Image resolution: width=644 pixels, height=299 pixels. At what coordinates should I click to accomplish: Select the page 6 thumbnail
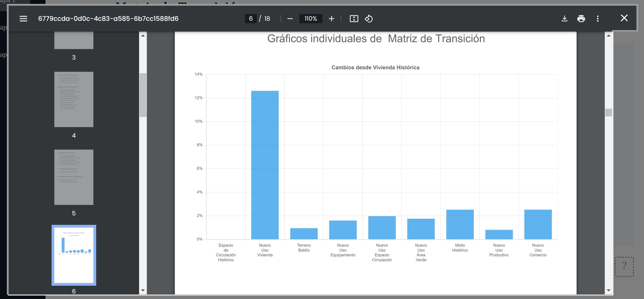pyautogui.click(x=74, y=255)
